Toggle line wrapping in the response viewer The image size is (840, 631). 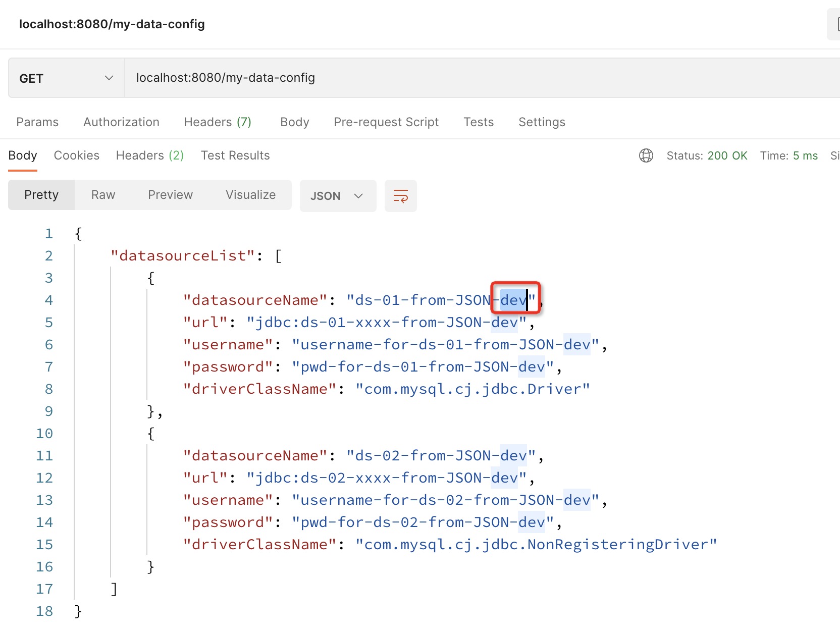(x=400, y=196)
